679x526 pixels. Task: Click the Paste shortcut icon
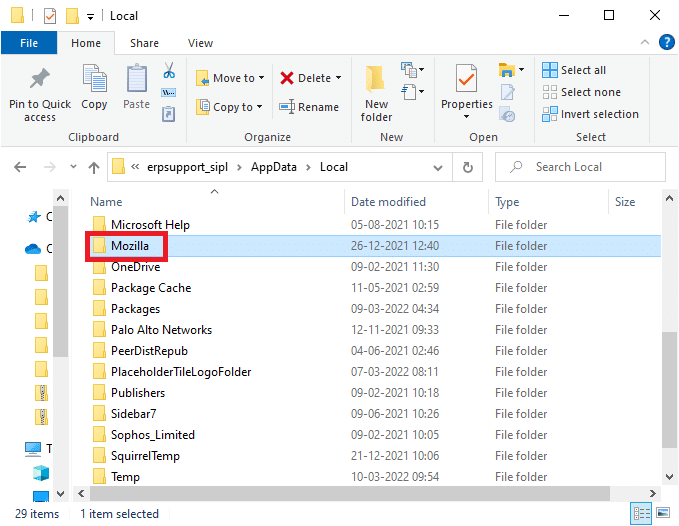[x=168, y=114]
